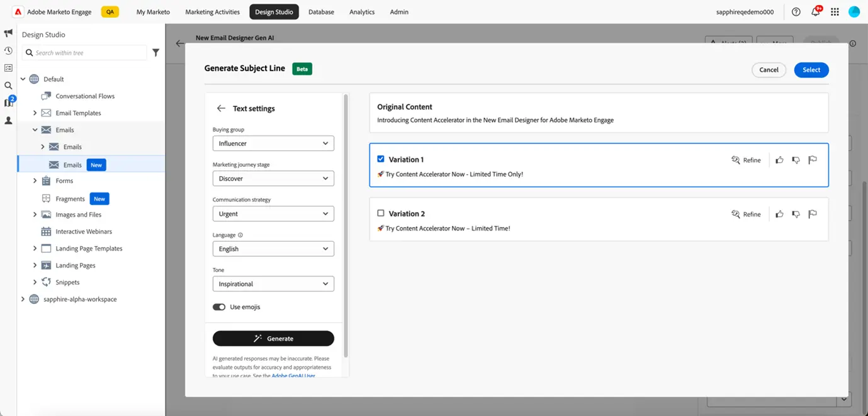The height and width of the screenshot is (416, 868).
Task: Click the Text settings panel scrollbar
Action: coord(346,227)
